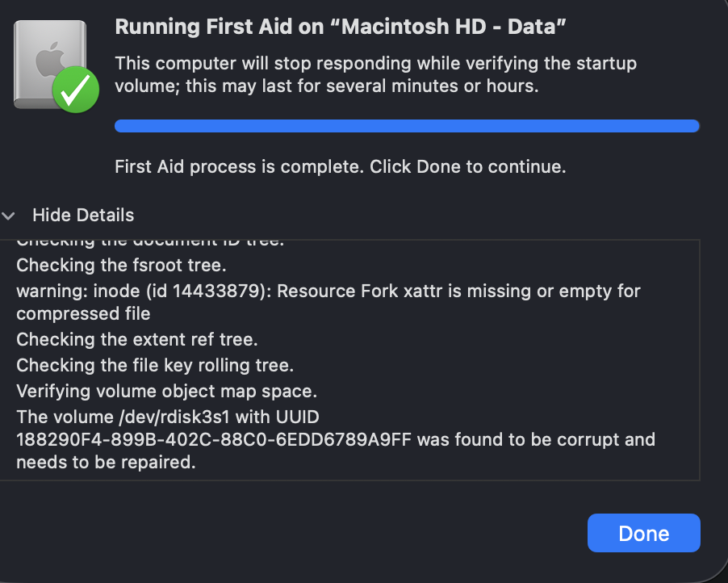Click the Hide Details label
The height and width of the screenshot is (583, 728).
[82, 216]
